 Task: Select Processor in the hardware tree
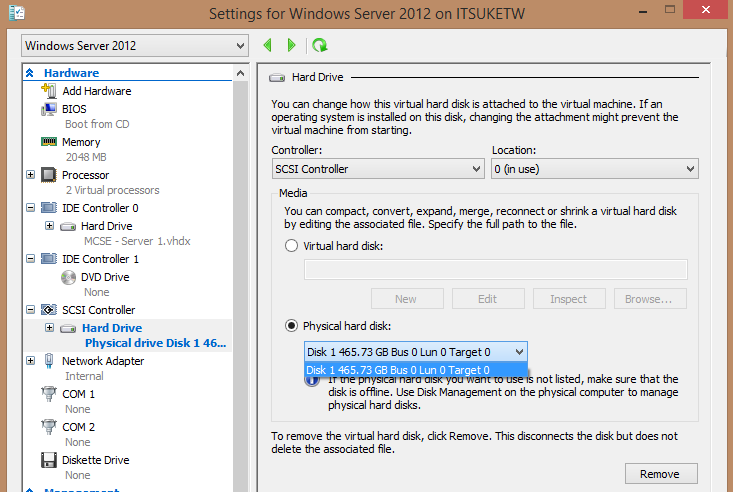tap(86, 175)
